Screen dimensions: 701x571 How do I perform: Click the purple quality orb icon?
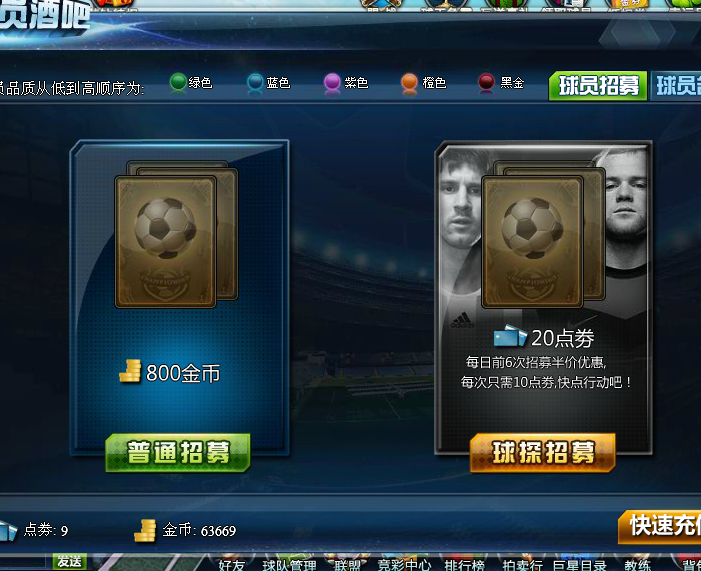tap(332, 83)
